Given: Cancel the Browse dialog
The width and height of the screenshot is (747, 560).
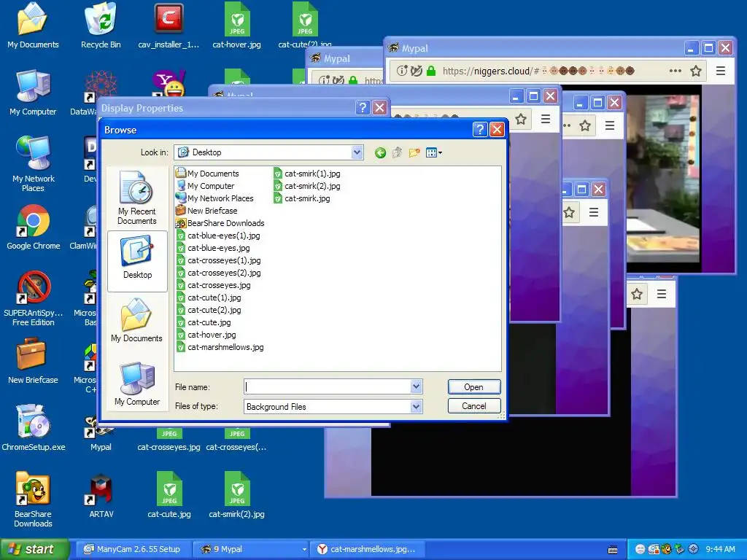Looking at the screenshot, I should [x=474, y=406].
